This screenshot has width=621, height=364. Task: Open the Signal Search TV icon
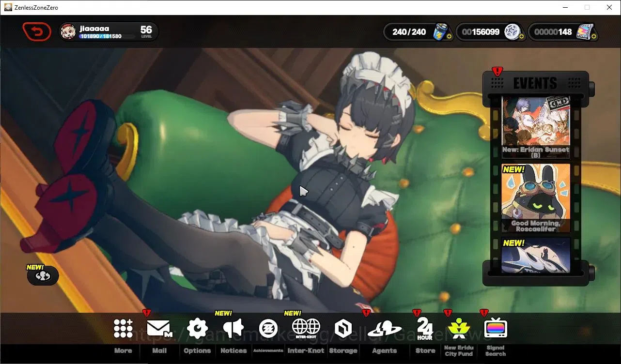tap(495, 328)
